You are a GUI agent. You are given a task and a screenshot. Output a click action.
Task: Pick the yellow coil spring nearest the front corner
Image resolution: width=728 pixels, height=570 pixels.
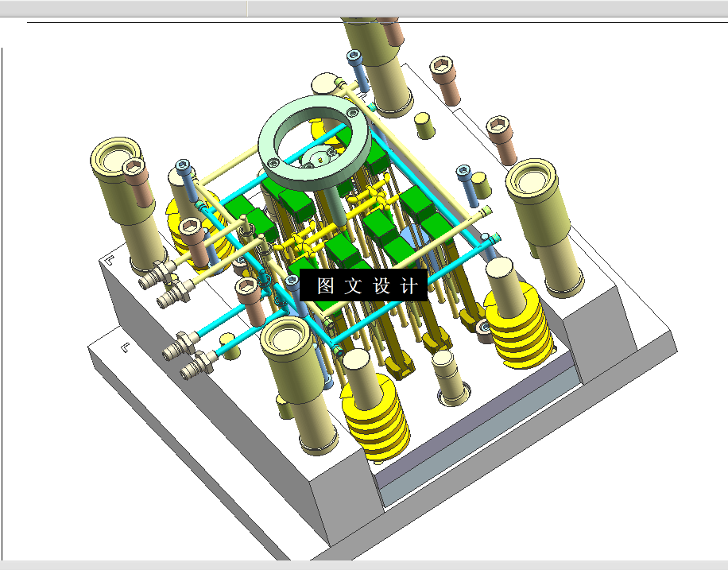coord(376,418)
